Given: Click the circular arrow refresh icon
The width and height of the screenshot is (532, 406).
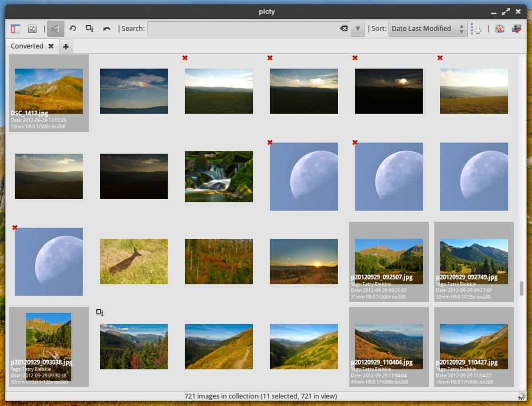Looking at the screenshot, I should click(x=73, y=29).
